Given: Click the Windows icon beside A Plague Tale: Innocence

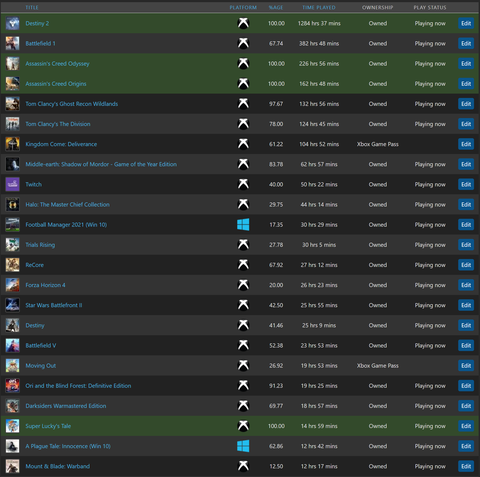Looking at the screenshot, I should tap(243, 446).
